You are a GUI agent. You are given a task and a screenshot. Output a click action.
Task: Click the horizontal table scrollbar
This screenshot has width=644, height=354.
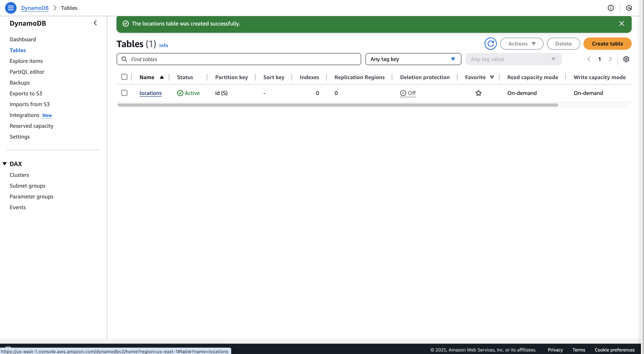(338, 105)
